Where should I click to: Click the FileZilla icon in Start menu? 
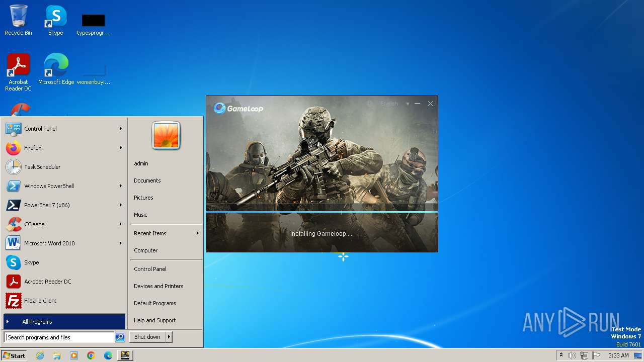pyautogui.click(x=14, y=301)
